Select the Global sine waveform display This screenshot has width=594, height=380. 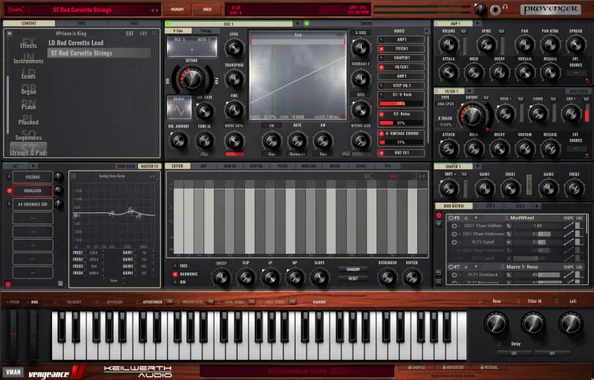click(x=179, y=108)
